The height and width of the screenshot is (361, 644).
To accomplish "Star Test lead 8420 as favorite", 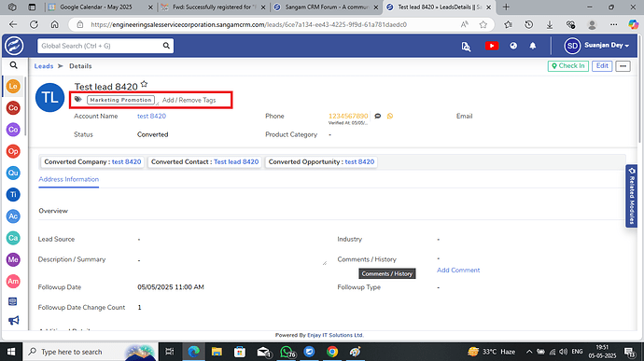I will (x=144, y=84).
